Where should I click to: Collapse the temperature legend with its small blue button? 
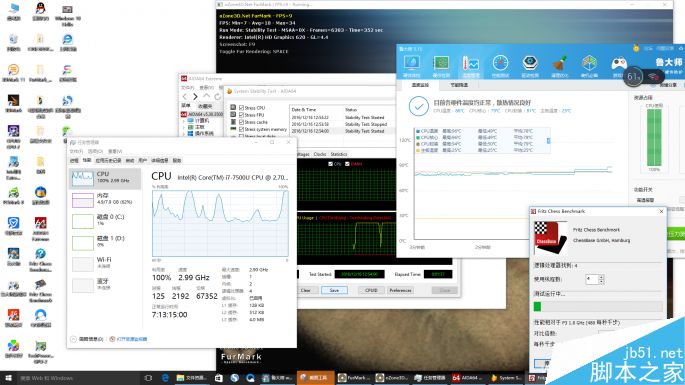tap(548, 141)
